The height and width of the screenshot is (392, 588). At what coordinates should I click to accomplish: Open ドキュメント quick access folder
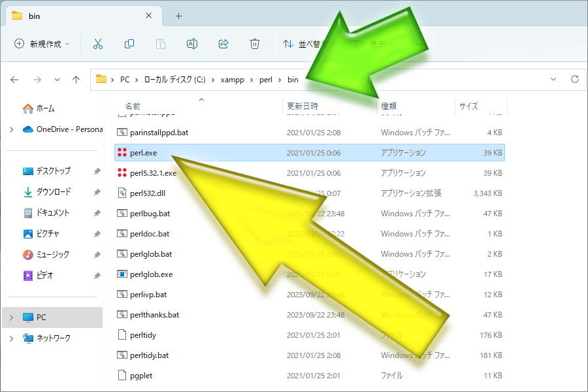tap(46, 213)
